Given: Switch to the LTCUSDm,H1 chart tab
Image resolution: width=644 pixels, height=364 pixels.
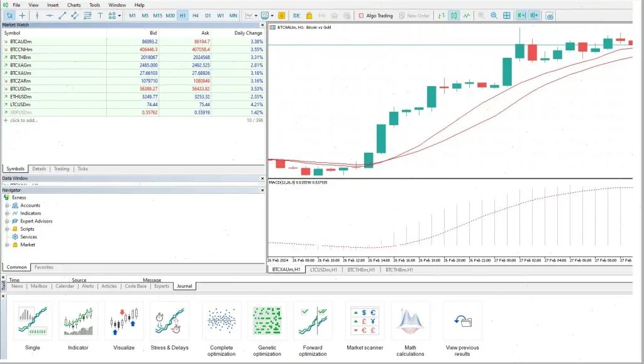Looking at the screenshot, I should coord(323,270).
